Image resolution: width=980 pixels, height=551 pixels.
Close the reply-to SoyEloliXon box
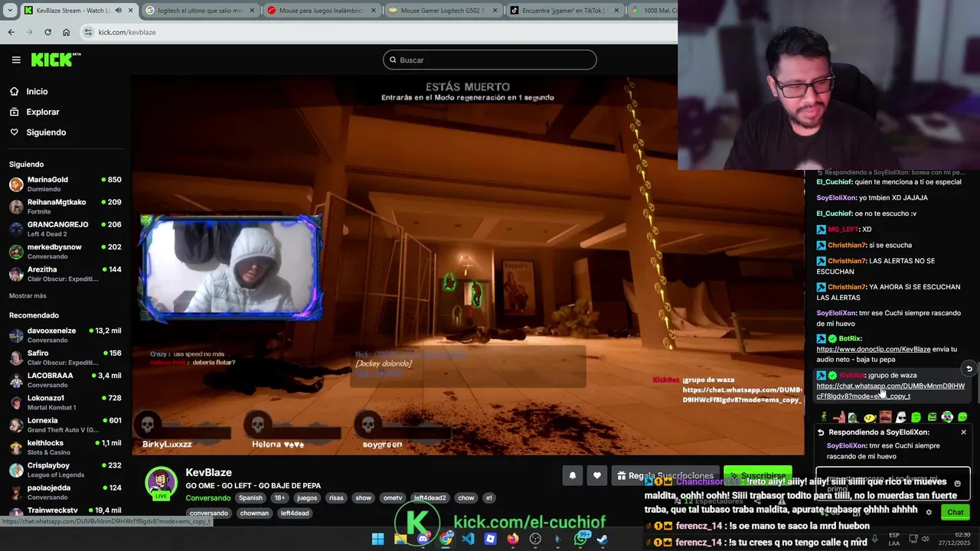963,432
